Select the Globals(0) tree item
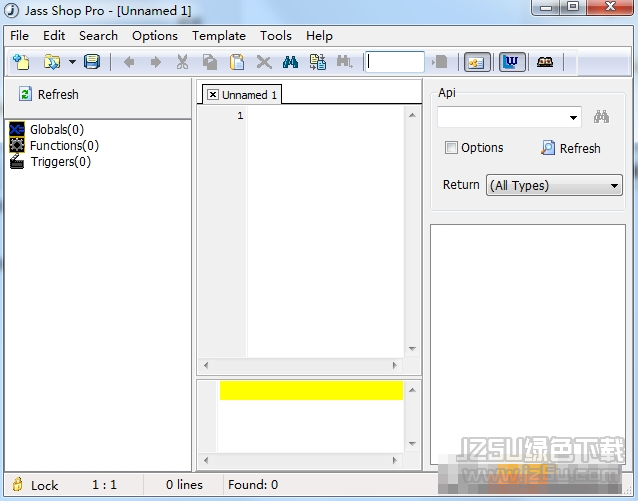The width and height of the screenshot is (638, 501). tap(57, 129)
